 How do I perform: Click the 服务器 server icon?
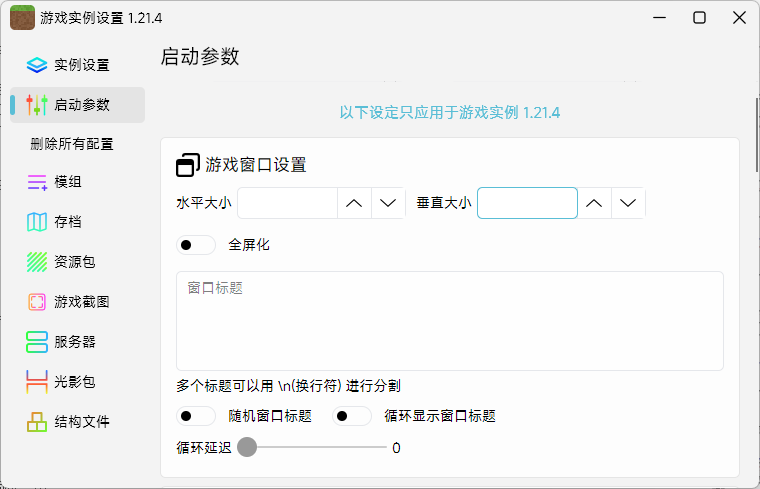tap(37, 342)
